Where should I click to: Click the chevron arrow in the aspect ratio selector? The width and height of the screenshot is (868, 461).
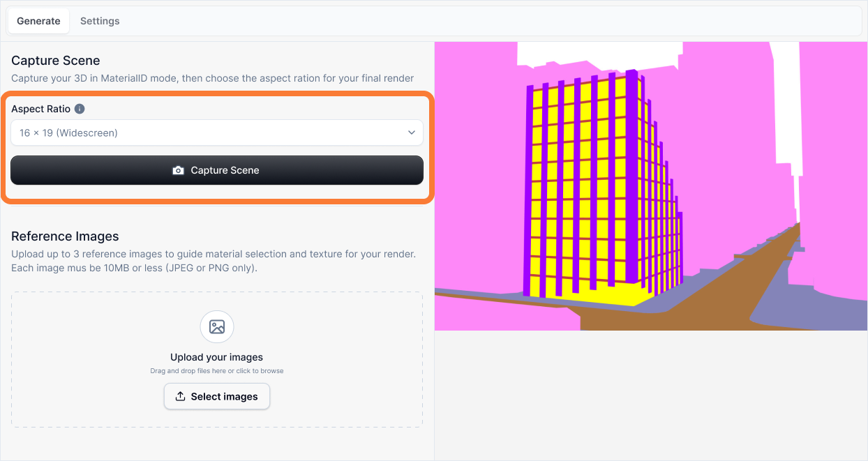412,133
